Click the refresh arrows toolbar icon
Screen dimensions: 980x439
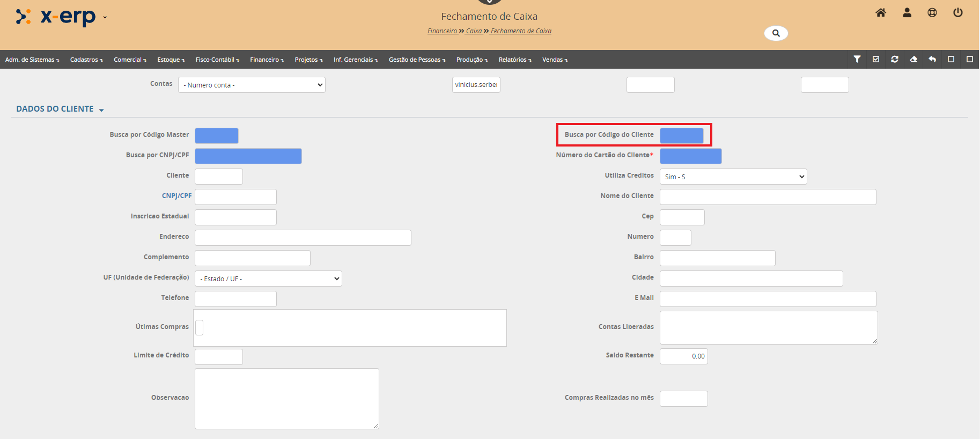coord(895,60)
